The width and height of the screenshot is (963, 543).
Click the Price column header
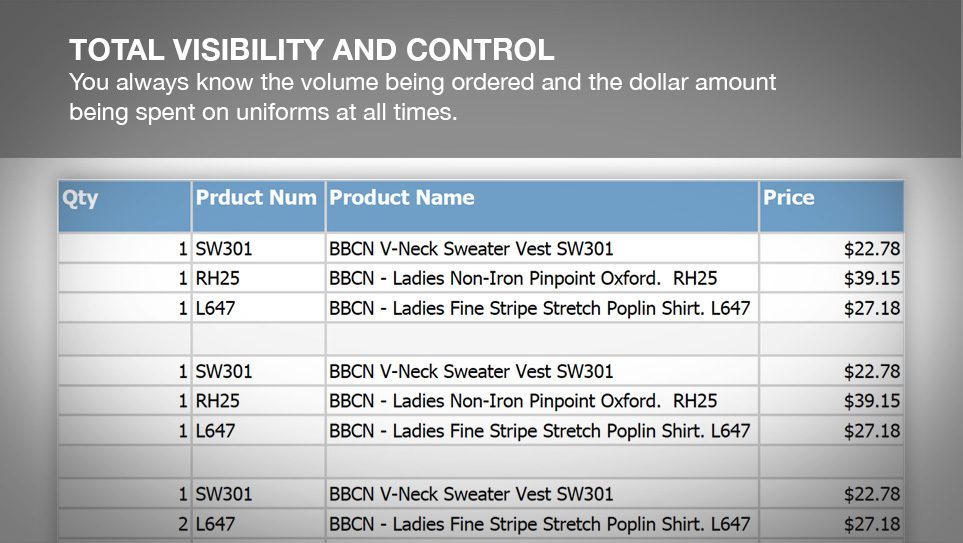[831, 206]
